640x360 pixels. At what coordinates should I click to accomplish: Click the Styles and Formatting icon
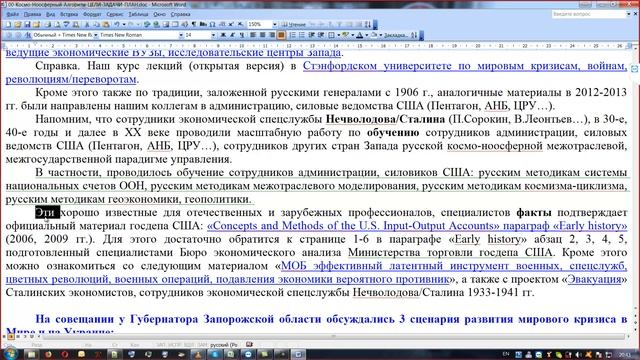coord(27,35)
